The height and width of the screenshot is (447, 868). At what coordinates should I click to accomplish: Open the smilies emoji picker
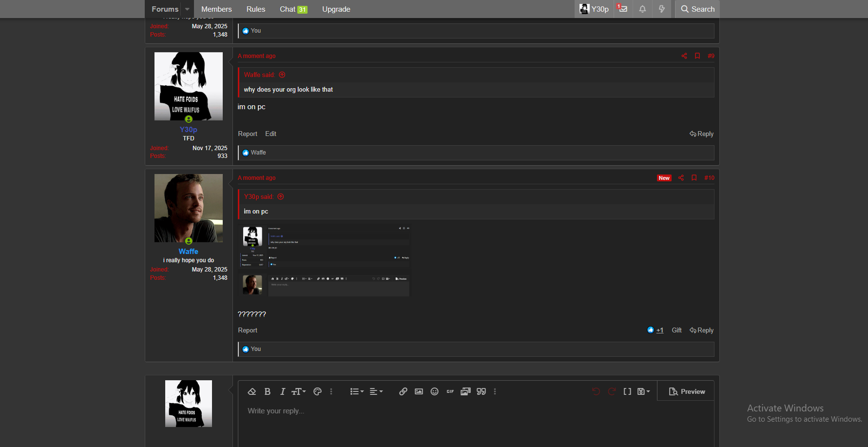point(434,391)
